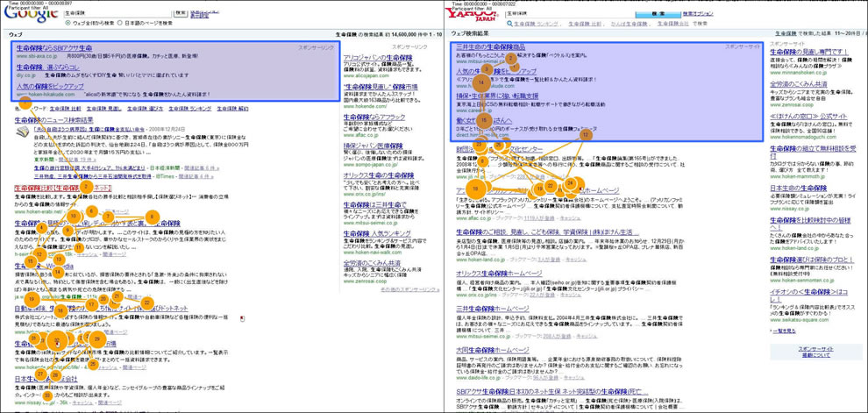The height and width of the screenshot is (413, 868).
Task: Select the 'ウェブ全体から検索' radio button
Action: coord(68,24)
